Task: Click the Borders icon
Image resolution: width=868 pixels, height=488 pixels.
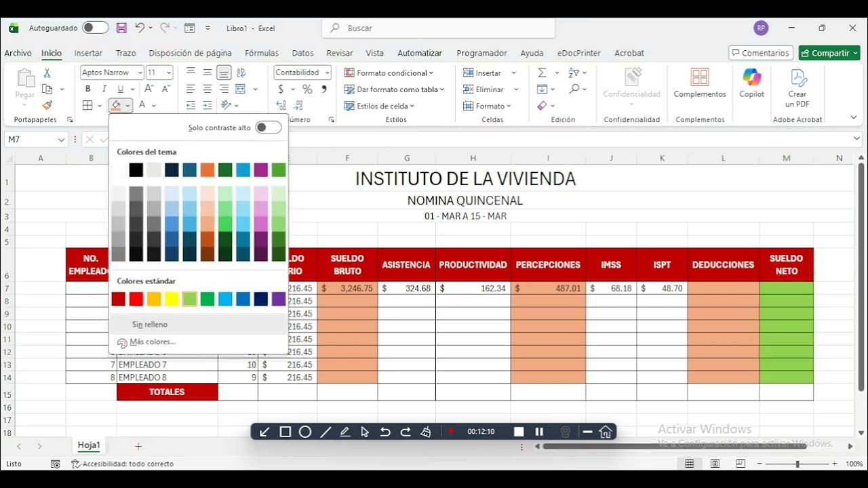Action: tap(87, 105)
